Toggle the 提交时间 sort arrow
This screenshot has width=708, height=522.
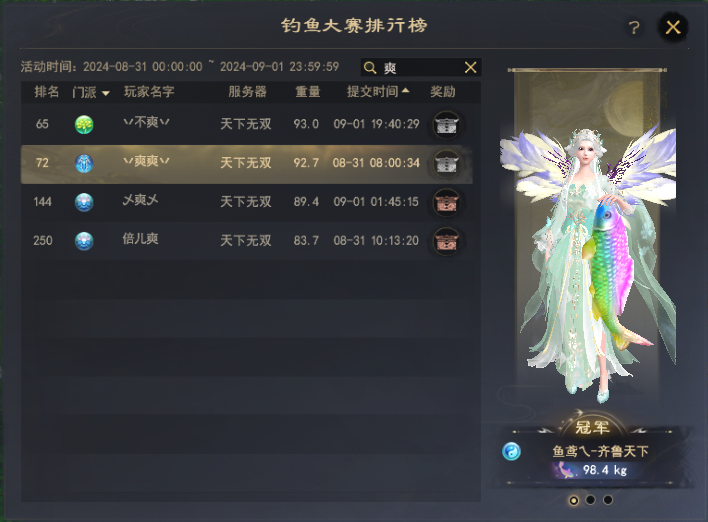pos(405,91)
